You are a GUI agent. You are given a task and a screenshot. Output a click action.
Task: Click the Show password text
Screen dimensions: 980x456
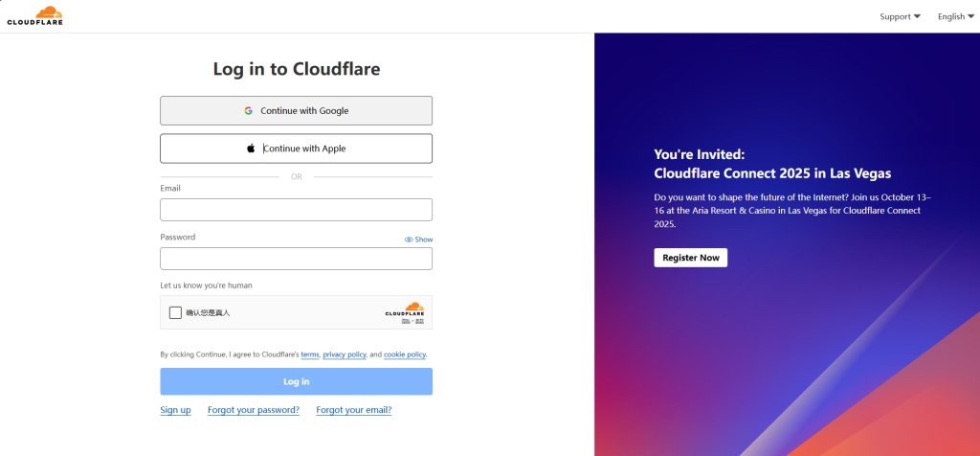[x=424, y=239]
